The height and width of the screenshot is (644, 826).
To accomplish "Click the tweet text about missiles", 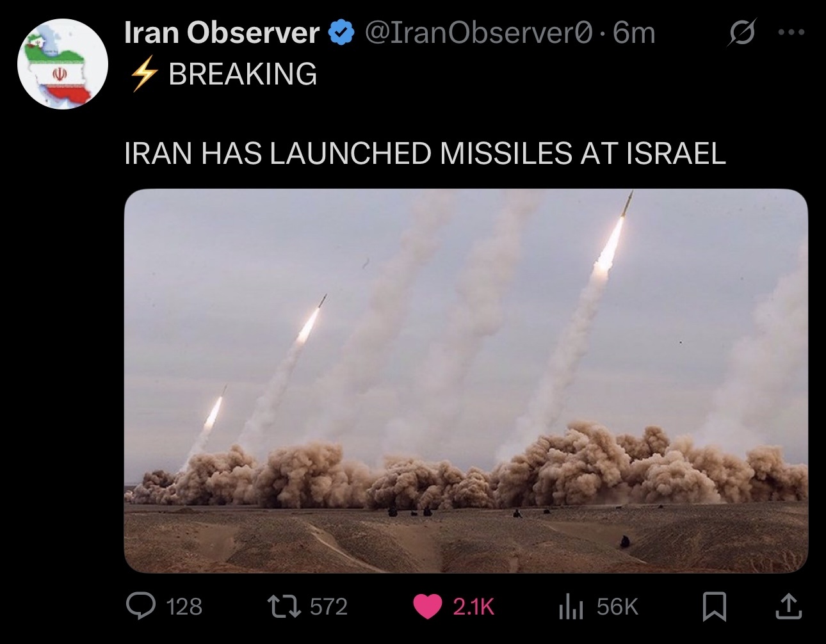I will (425, 154).
